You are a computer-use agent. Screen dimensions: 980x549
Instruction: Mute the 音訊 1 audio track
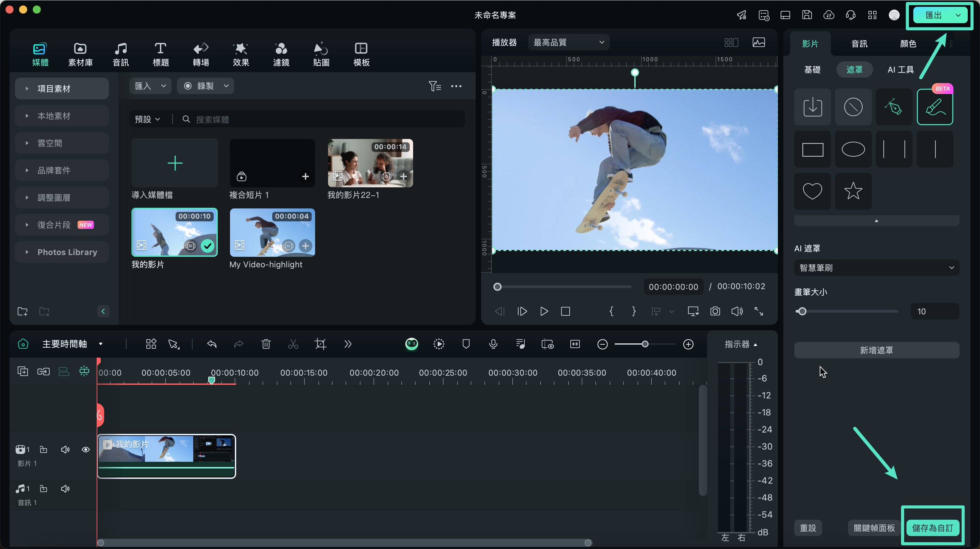coord(65,489)
